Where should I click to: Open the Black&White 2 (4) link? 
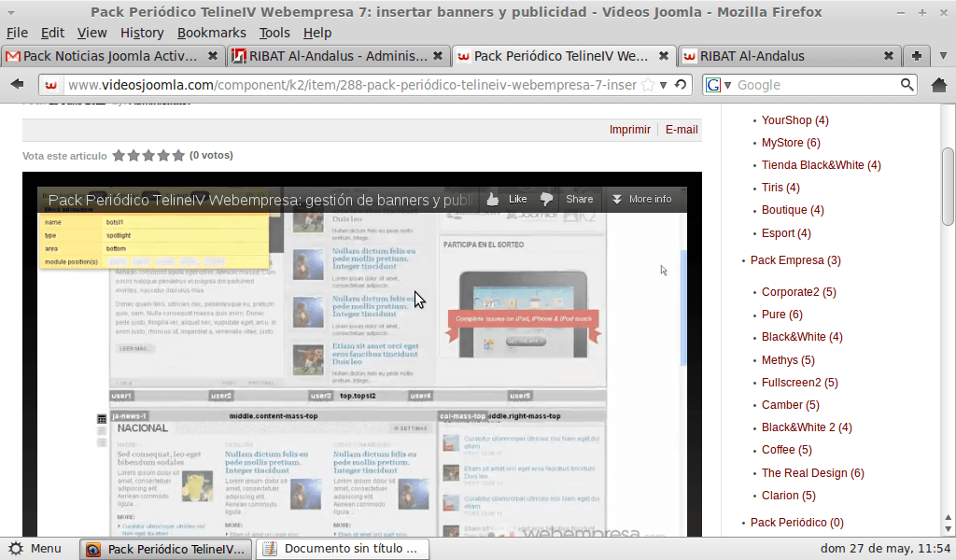coord(807,427)
